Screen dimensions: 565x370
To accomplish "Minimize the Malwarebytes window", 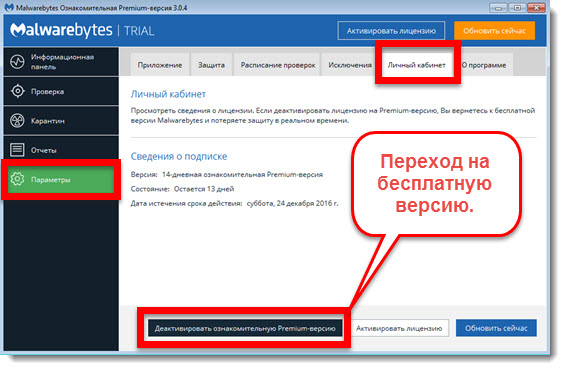I will [498, 8].
